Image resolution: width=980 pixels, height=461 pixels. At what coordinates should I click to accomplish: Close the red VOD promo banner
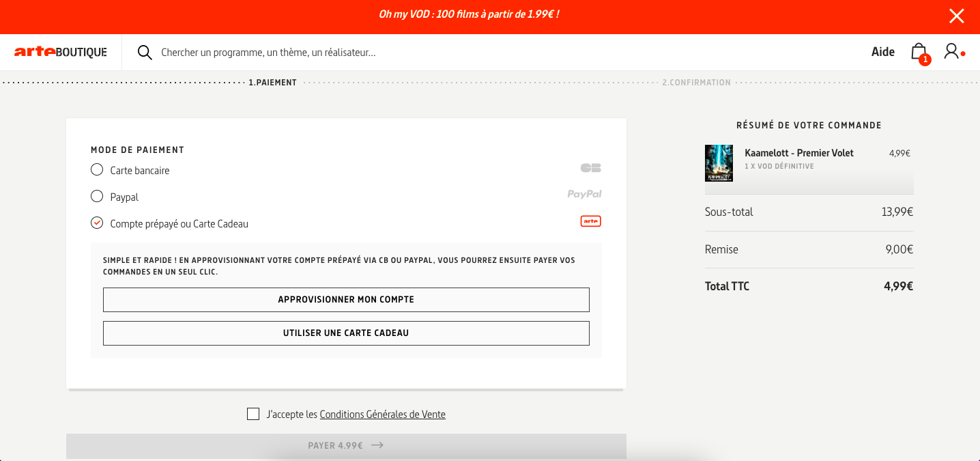point(957,16)
